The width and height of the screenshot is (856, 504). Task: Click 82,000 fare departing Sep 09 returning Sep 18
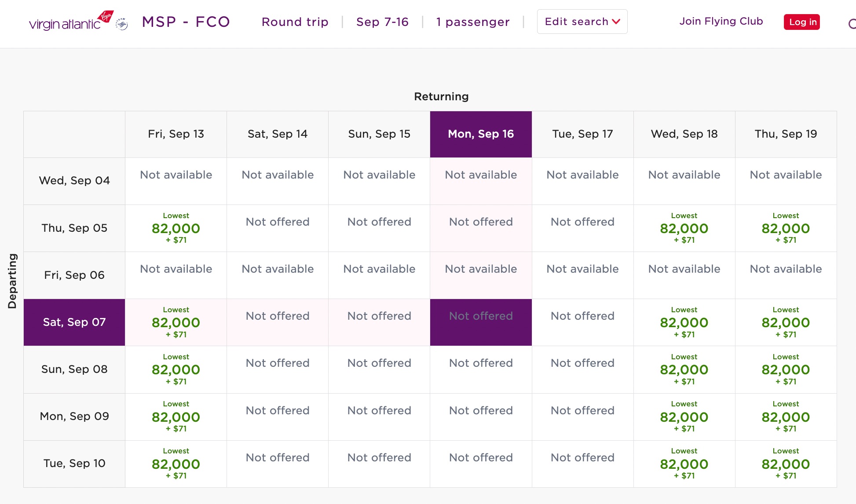click(684, 416)
